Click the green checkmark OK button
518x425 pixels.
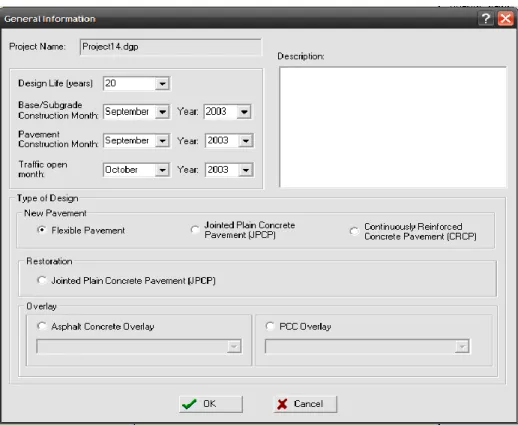point(211,404)
